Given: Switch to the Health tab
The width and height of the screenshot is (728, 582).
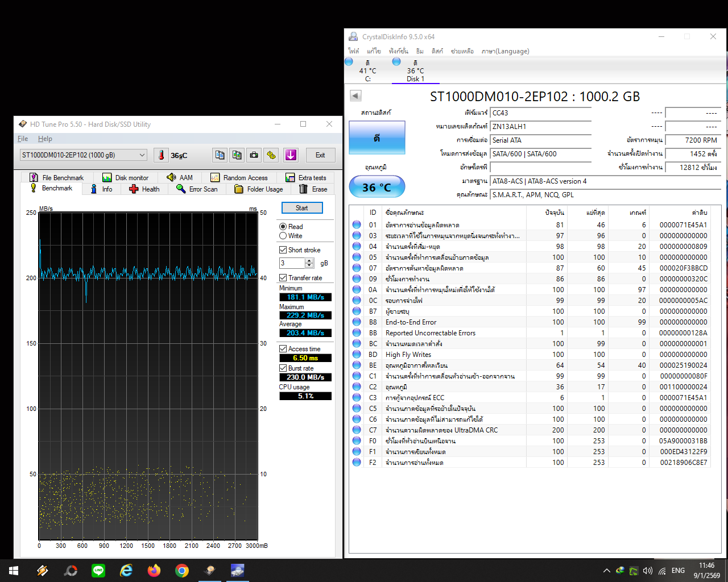Looking at the screenshot, I should 144,189.
